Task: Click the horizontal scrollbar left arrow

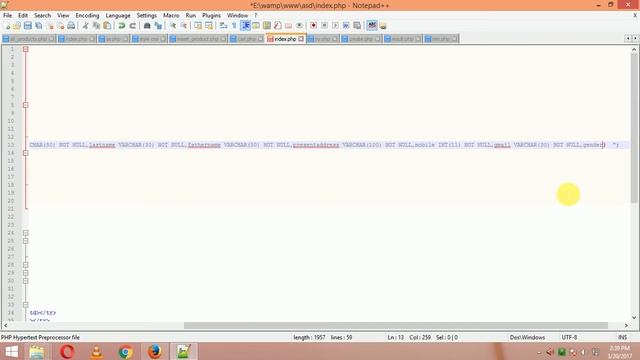Action: pyautogui.click(x=5, y=326)
